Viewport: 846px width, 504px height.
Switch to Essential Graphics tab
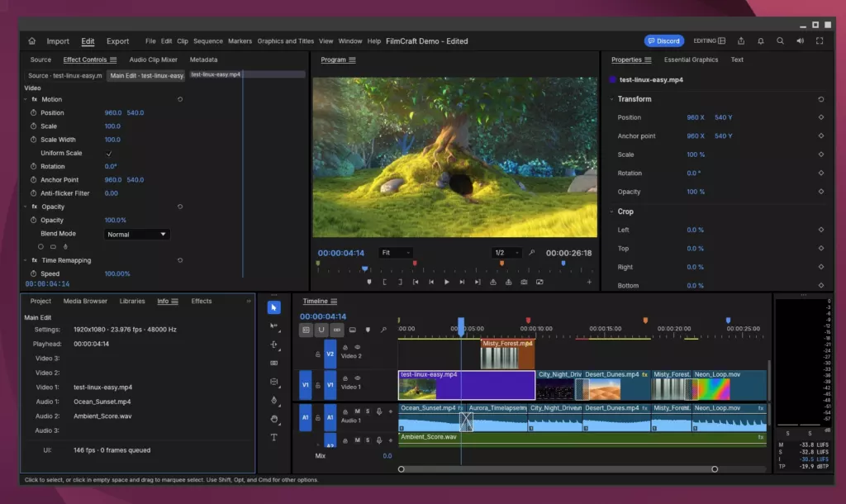coord(691,59)
